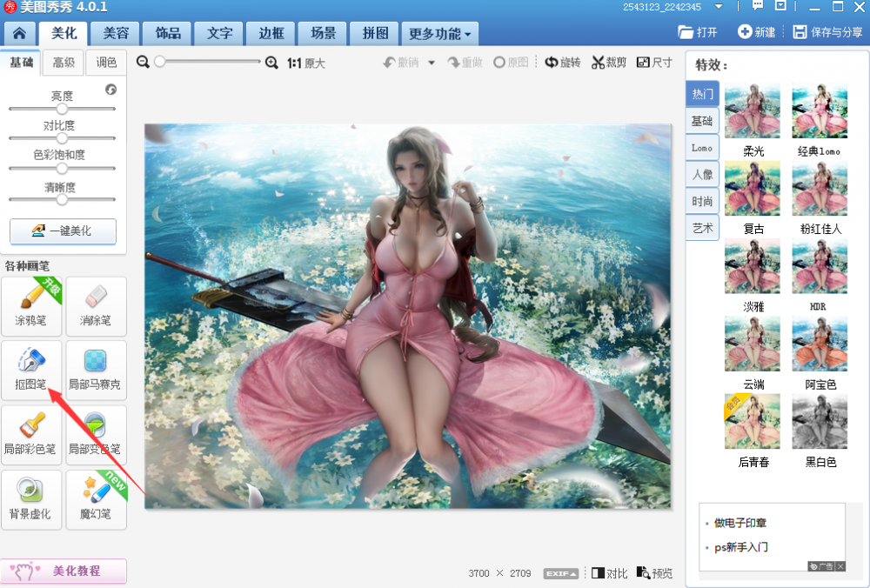Screen dimensions: 870x588
Task: Open the title bar skin menu icon
Action: pos(780,6)
